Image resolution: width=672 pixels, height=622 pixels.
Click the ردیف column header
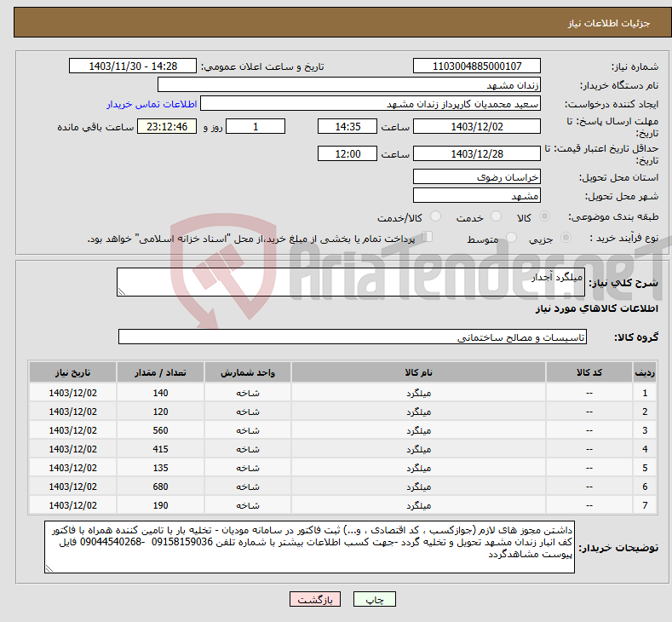pos(645,372)
